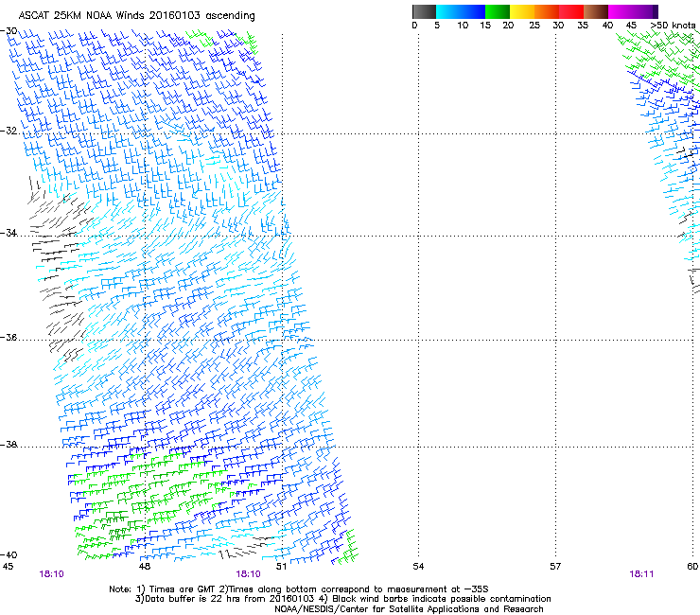The image size is (700, 615).
Task: Click the '30' legend scale label
Action: point(558,25)
